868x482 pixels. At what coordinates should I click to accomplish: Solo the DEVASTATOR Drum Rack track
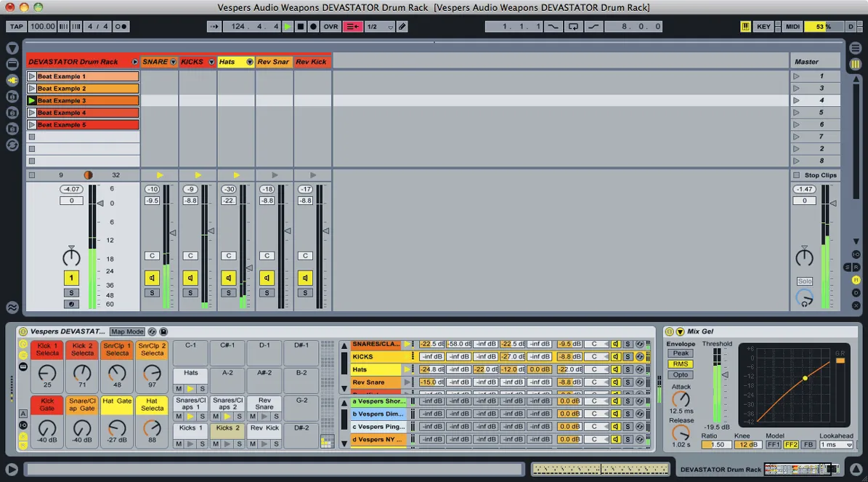click(x=71, y=292)
